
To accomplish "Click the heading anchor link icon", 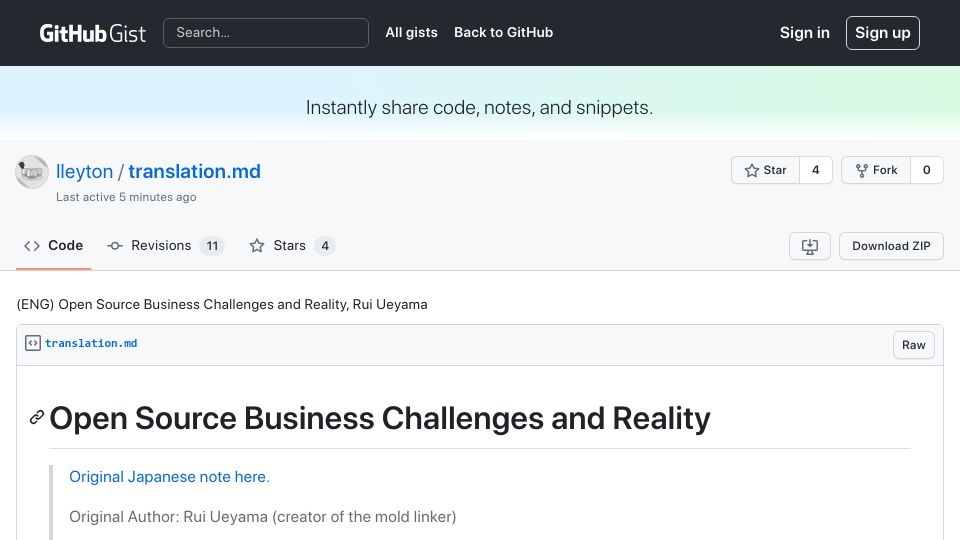I will tap(37, 418).
